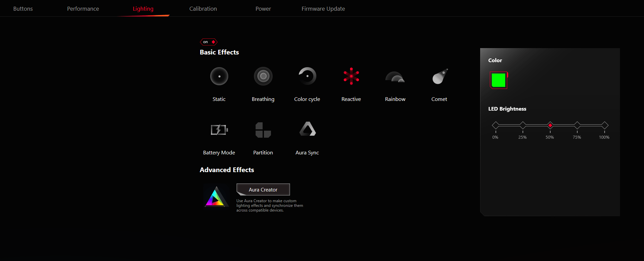Image resolution: width=644 pixels, height=261 pixels.
Task: Set LED brightness to 25%
Action: pos(523,125)
